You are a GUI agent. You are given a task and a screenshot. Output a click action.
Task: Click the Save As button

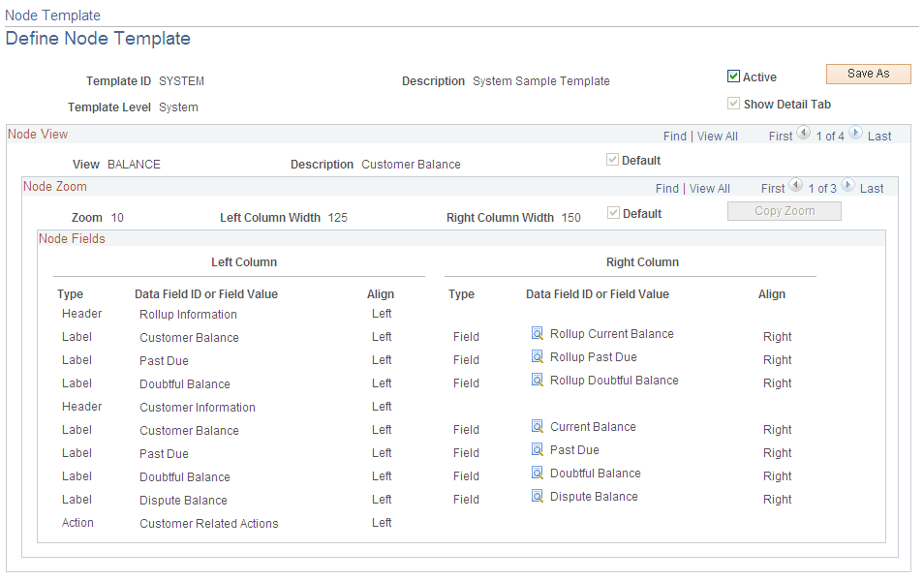point(868,74)
